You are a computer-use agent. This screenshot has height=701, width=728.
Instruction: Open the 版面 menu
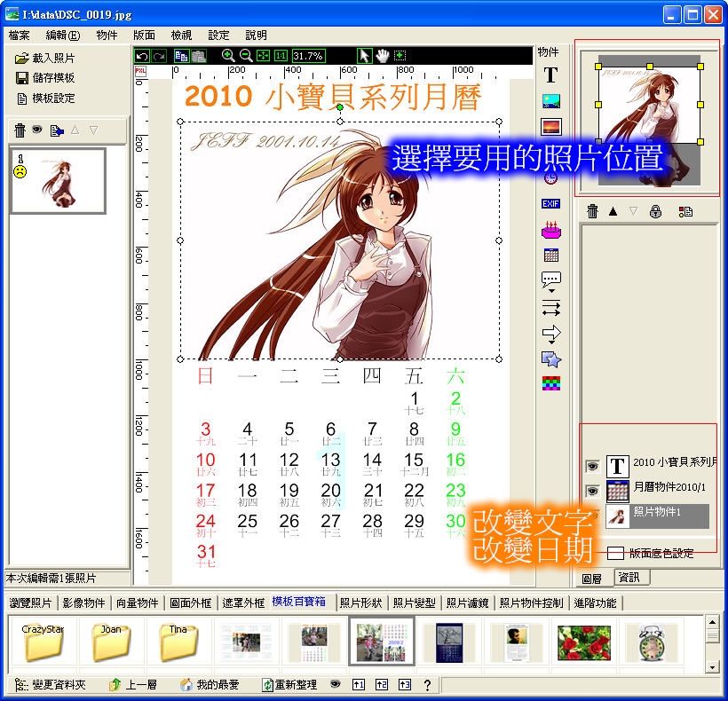[144, 35]
